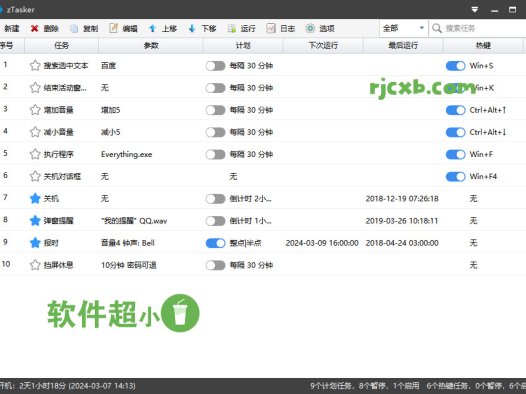Star the 执行程序 task
The width and height of the screenshot is (526, 394).
pos(35,154)
